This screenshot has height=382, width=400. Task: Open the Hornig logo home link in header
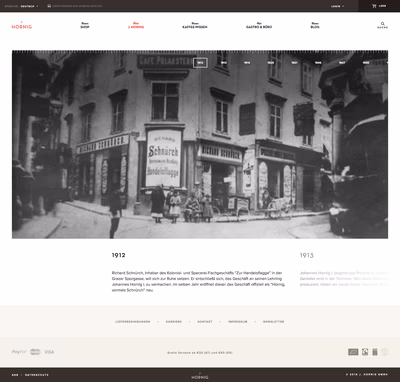(22, 26)
